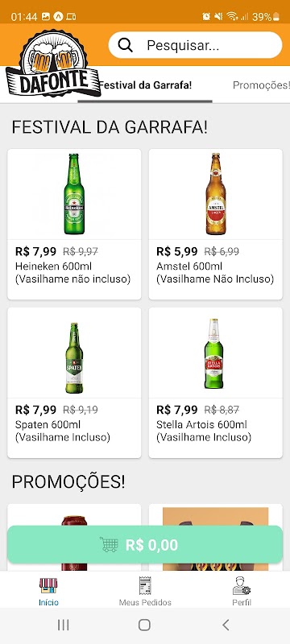Tap the shopping cart icon

(x=109, y=545)
